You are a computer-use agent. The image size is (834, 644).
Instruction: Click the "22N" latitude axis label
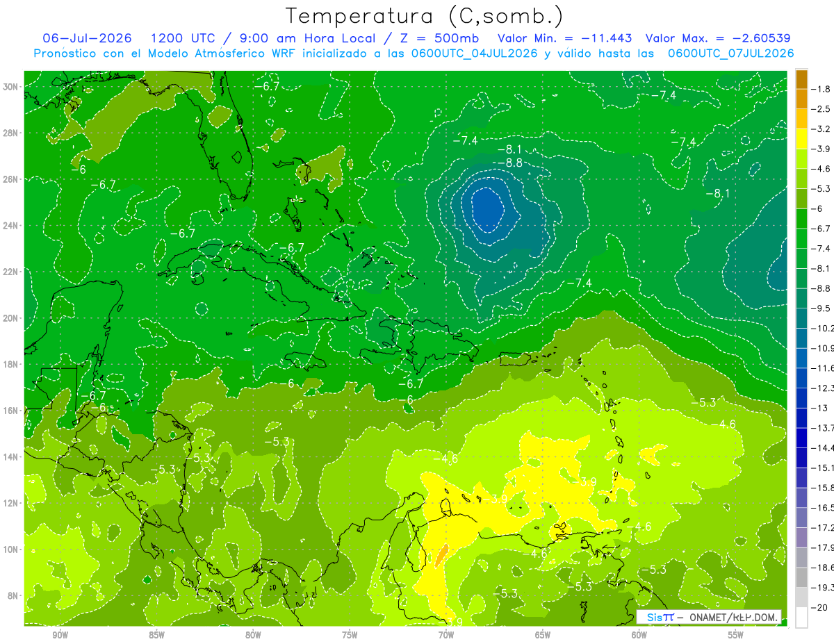[x=12, y=272]
